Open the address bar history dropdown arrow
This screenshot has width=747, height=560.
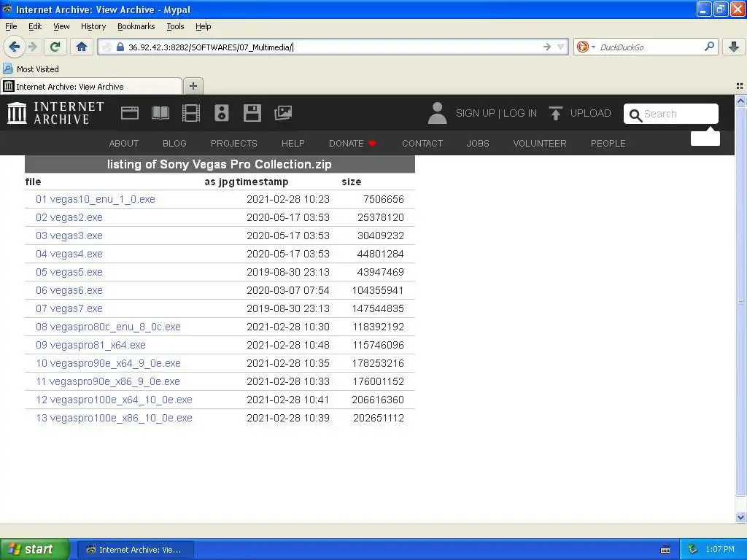561,47
